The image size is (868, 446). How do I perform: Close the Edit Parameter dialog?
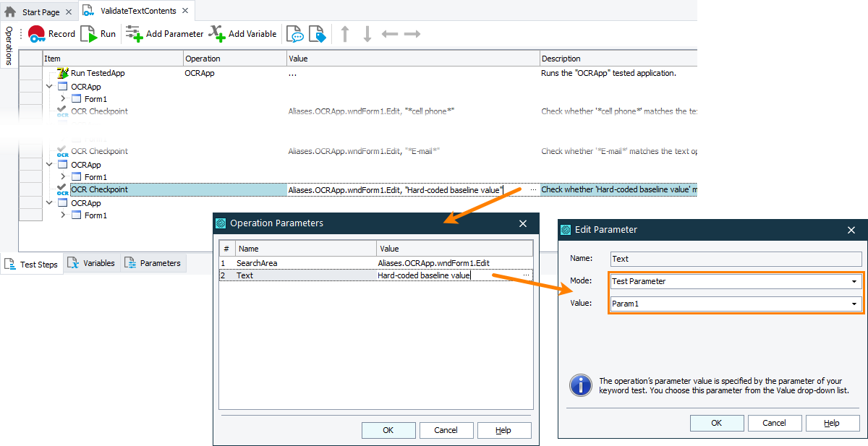pyautogui.click(x=851, y=230)
